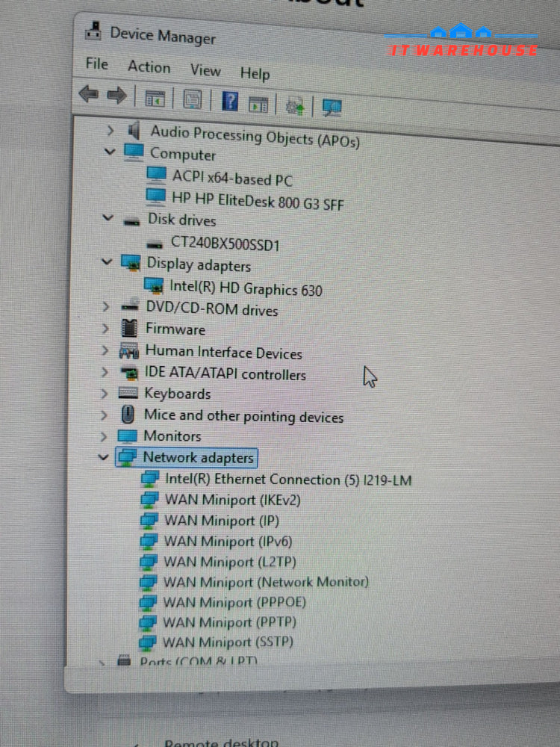The height and width of the screenshot is (747, 560).
Task: Click the Firmware label text
Action: (x=175, y=329)
